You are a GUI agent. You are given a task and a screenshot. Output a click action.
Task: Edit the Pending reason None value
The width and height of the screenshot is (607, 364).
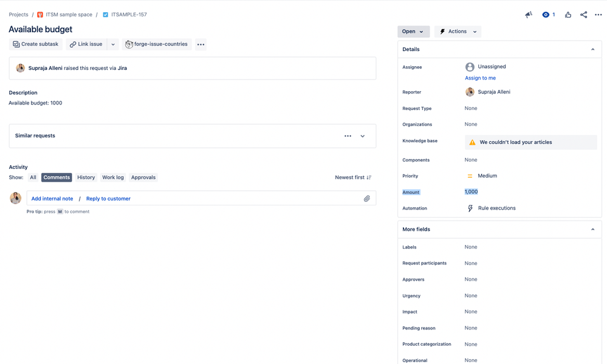471,328
